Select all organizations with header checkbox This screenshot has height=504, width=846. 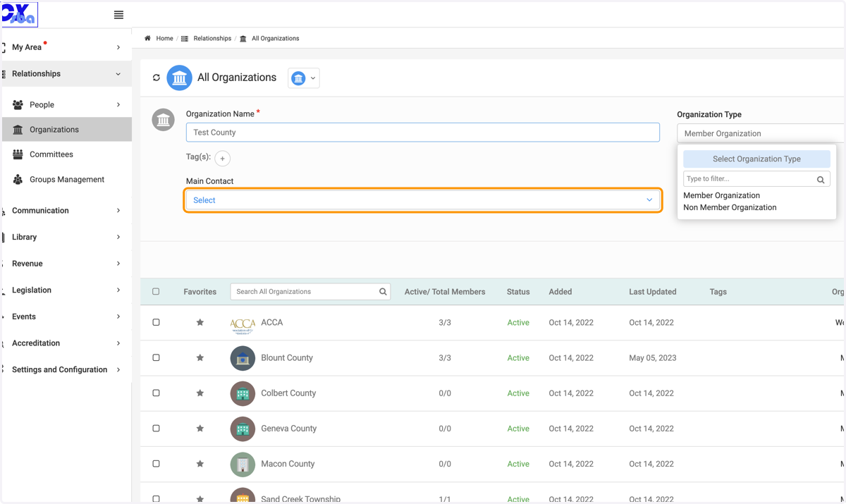[x=156, y=292]
